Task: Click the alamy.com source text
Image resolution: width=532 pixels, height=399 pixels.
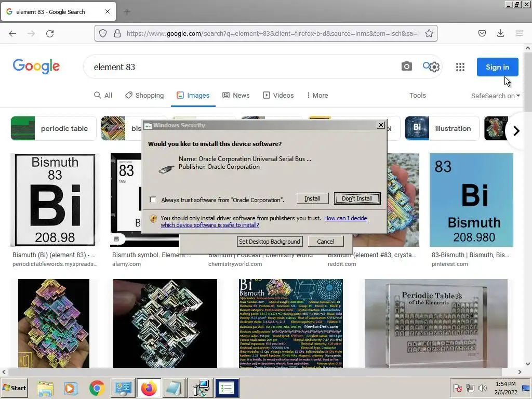Action: tap(126, 264)
